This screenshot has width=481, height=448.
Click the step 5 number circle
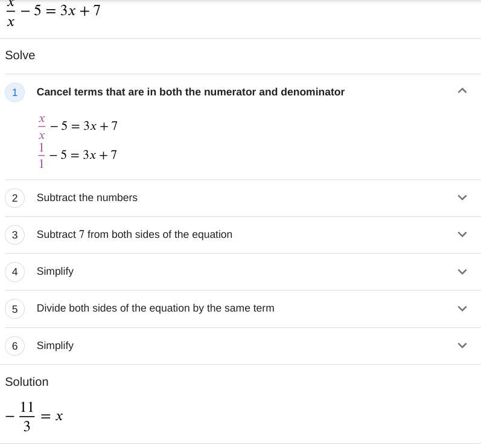pos(14,309)
